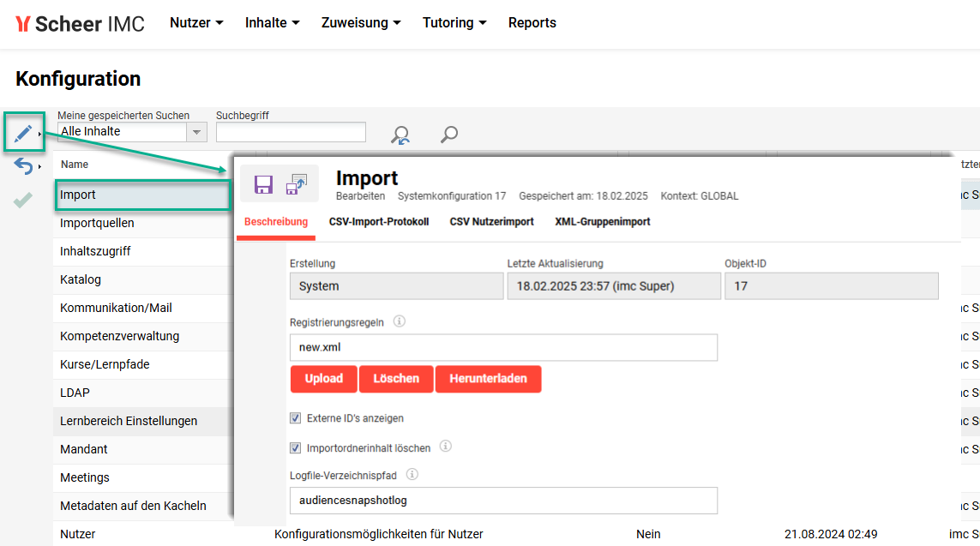Click into the Suchbegriff search field
The width and height of the screenshot is (980, 546).
pos(291,132)
